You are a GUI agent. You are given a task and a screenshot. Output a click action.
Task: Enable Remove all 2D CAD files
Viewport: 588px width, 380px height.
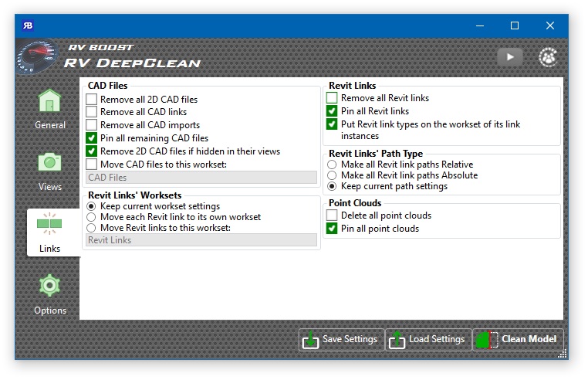92,99
